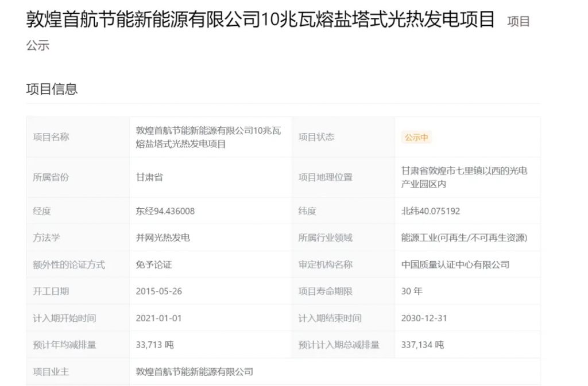
Task: Click the yellow 公示中 status badge
Action: (x=416, y=138)
